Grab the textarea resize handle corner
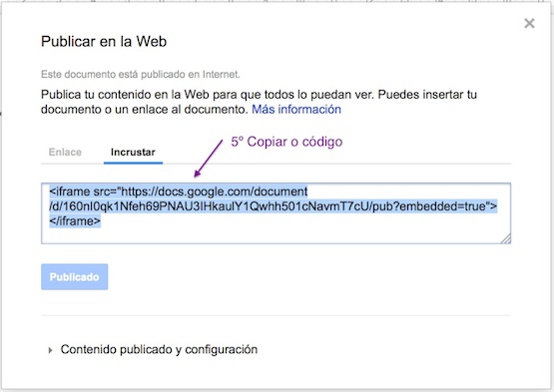The image size is (554, 392). point(506,238)
